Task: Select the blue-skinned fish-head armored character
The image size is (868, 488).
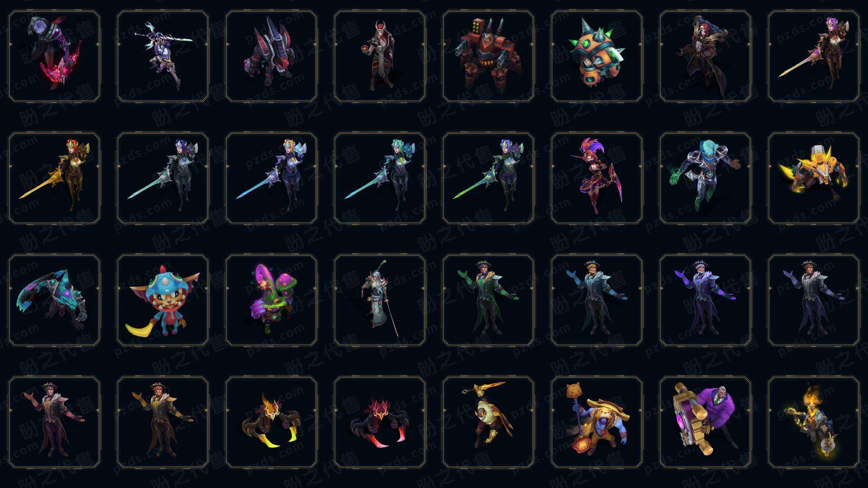Action: (705, 178)
